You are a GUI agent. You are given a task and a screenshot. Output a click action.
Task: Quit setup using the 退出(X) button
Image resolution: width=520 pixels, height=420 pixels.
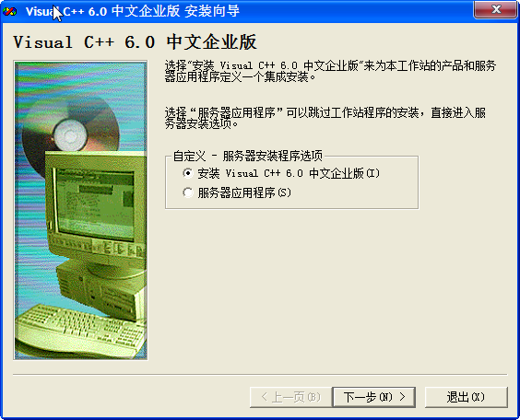coord(466,397)
